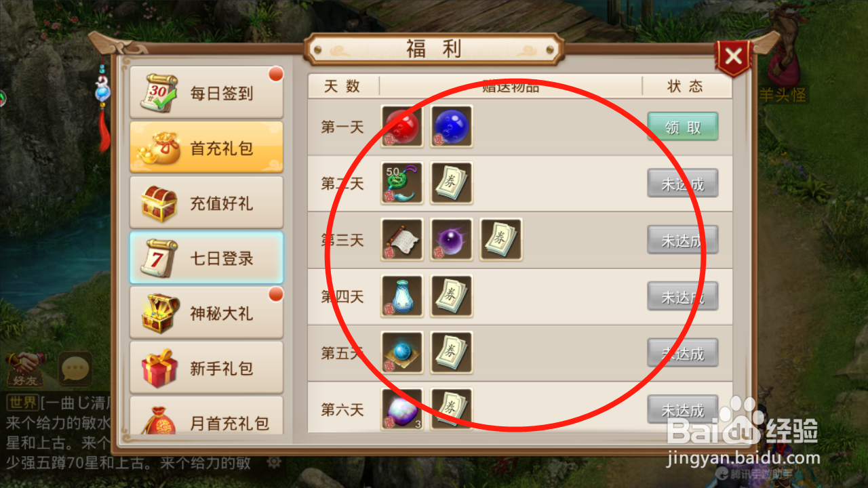Select the purple orb on day three
Viewport: 868px width, 488px height.
(452, 239)
